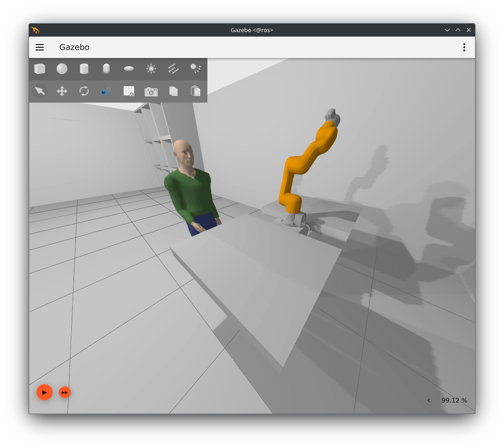
Task: Take a screenshot with camera icon
Action: [151, 91]
